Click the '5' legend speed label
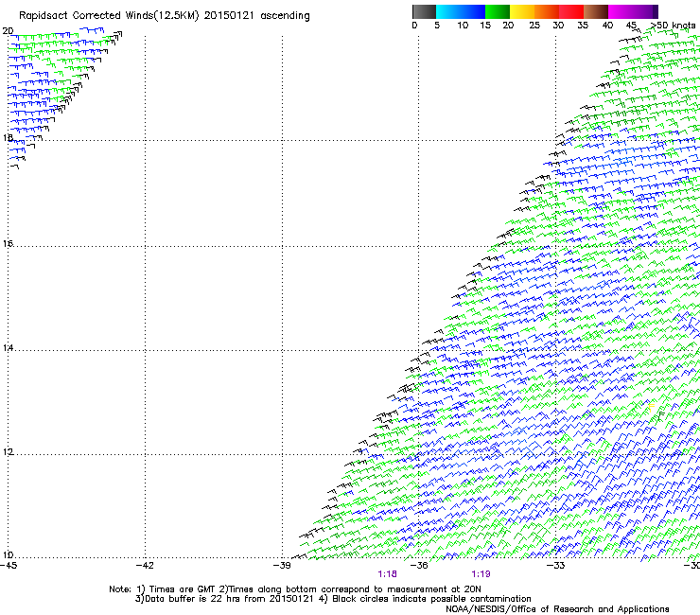 (437, 26)
